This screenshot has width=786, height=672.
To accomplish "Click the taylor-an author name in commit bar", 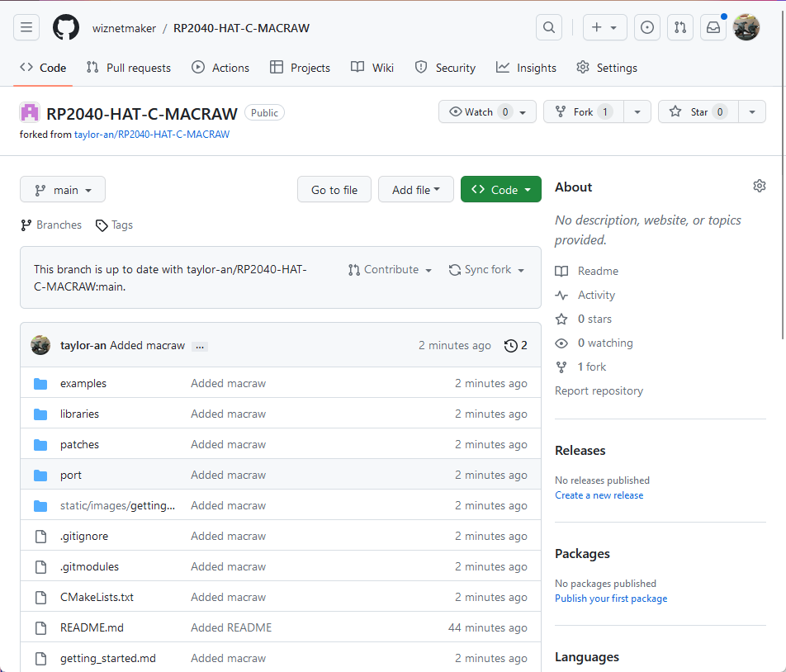I will click(x=83, y=345).
